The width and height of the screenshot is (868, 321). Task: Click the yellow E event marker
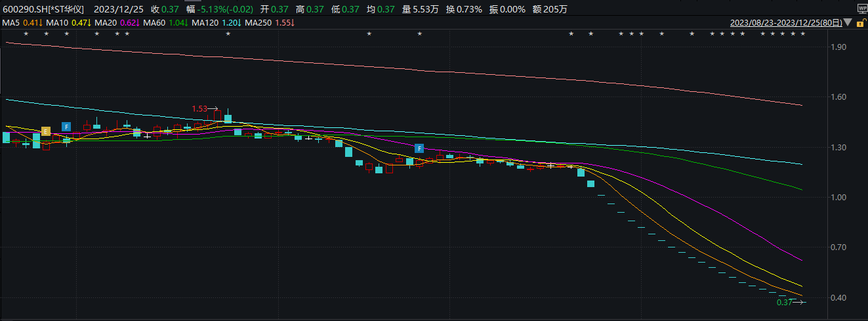(x=45, y=131)
